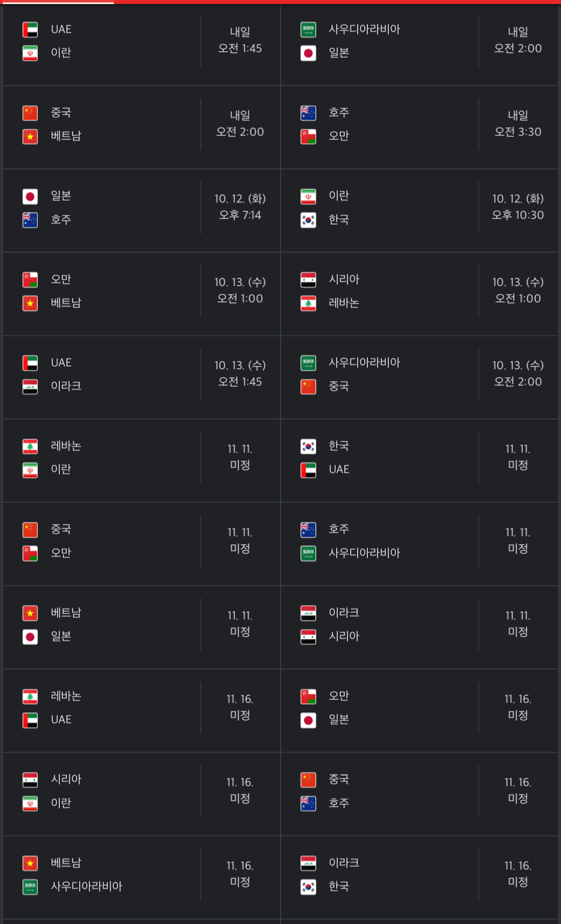Screen dimensions: 561x924
Task: Click the Oman flag in the 호주 vs 오만 match
Action: point(308,136)
